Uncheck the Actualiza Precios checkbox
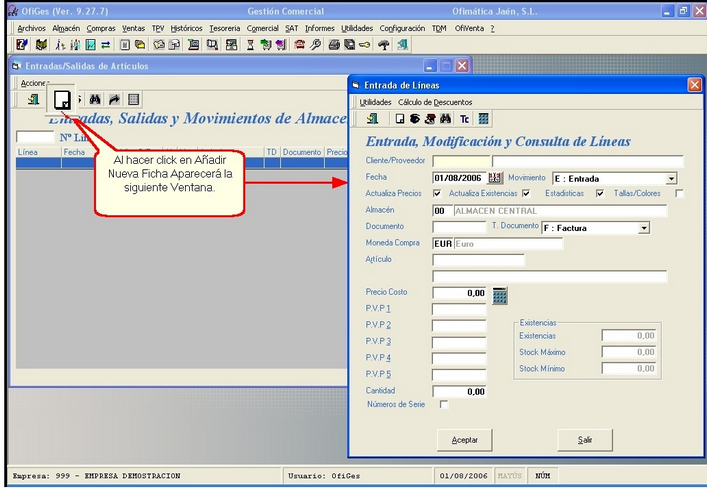Image resolution: width=707 pixels, height=488 pixels. (x=436, y=193)
